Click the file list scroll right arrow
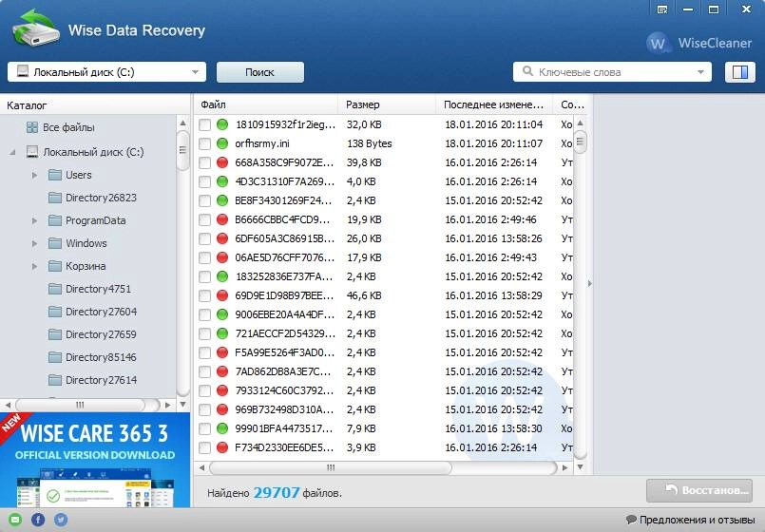The height and width of the screenshot is (532, 765). (565, 467)
